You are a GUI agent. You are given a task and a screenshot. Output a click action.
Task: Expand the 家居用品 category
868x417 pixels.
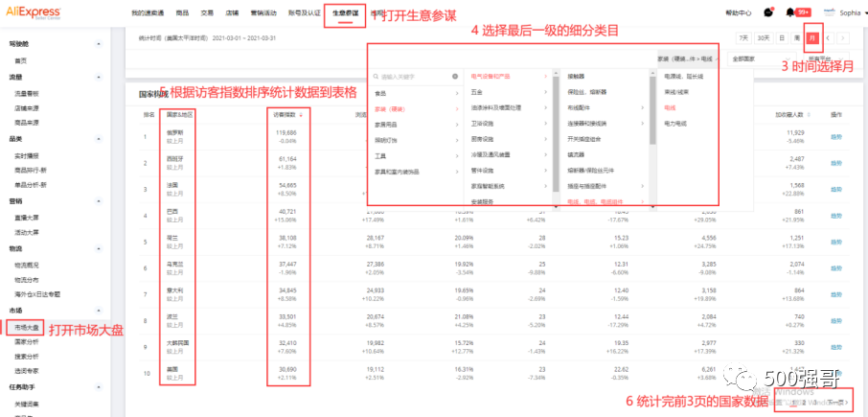416,125
